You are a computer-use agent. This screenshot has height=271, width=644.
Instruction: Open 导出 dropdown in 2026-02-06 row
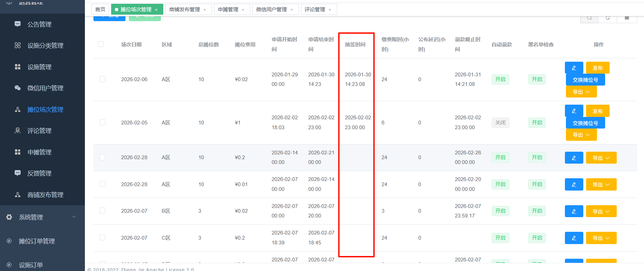click(581, 92)
